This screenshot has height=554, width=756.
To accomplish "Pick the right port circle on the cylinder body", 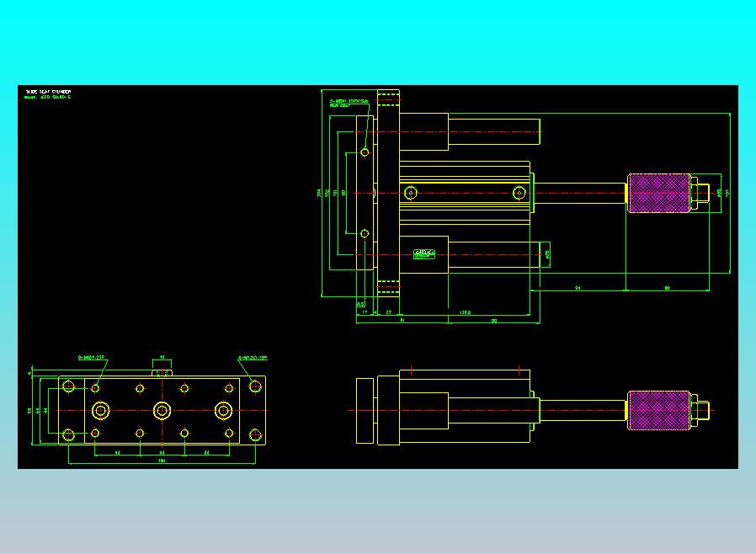I will 519,193.
